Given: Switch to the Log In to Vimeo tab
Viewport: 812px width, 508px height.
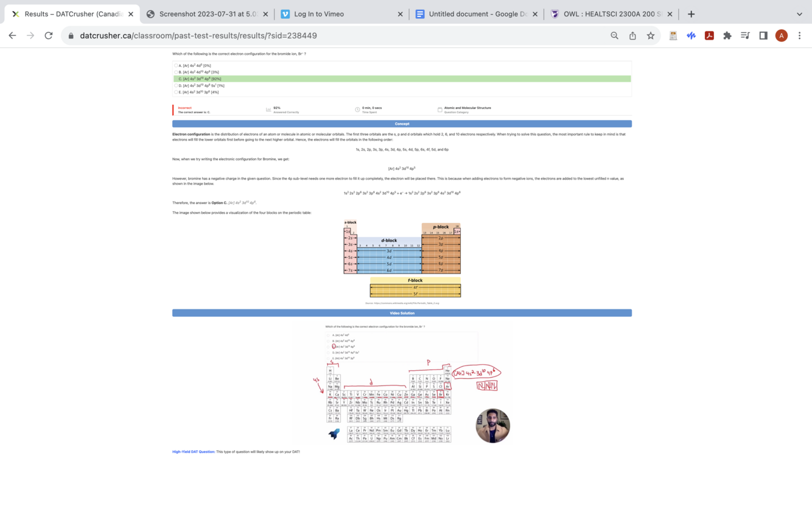Looking at the screenshot, I should [341, 14].
